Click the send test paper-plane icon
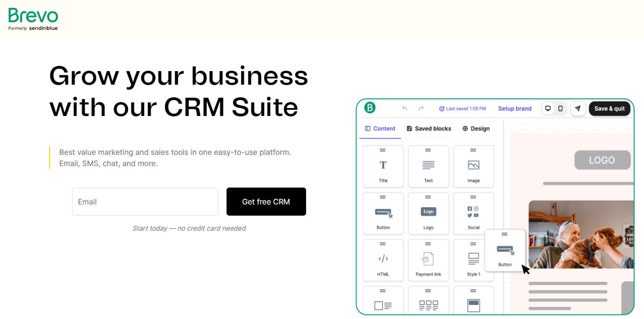644x319 pixels. pos(578,109)
